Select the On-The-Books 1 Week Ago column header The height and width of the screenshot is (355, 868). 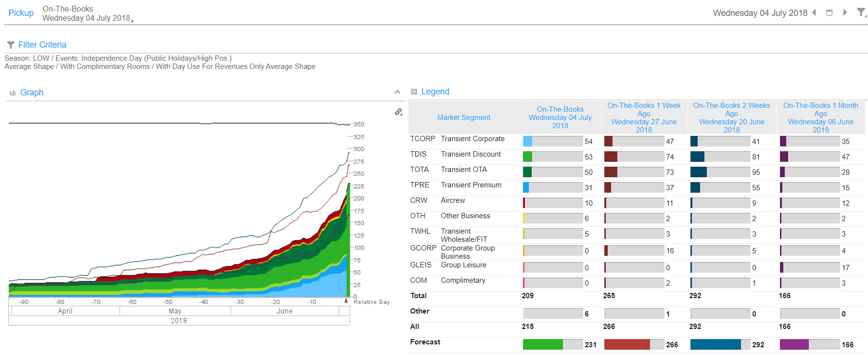point(644,118)
